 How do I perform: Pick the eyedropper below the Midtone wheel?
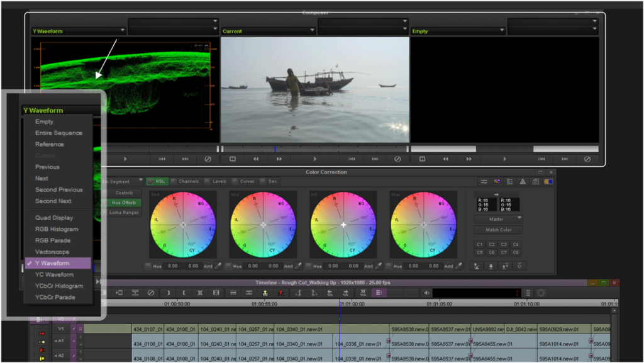click(298, 266)
